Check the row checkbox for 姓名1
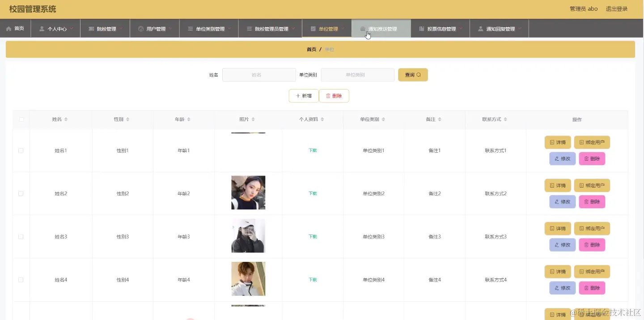This screenshot has width=644, height=320. tap(21, 150)
